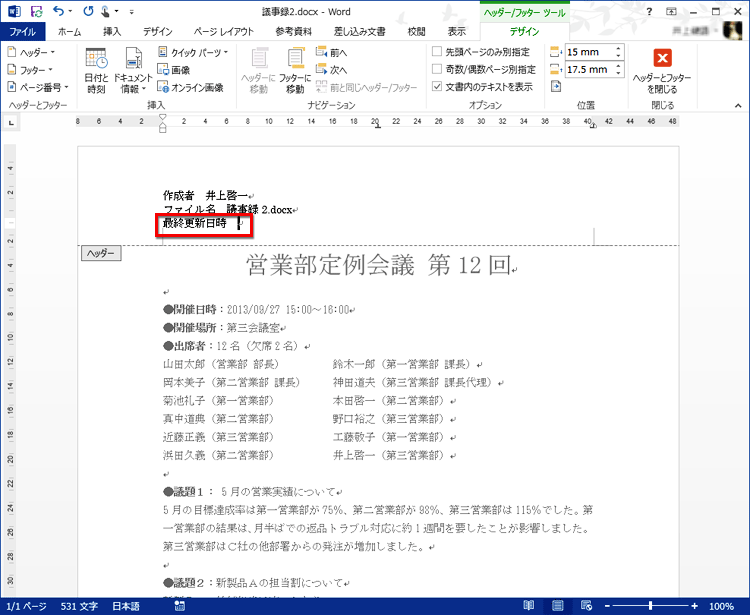Screen dimensions: 750x615
Task: Click the ribbon display options icon
Action: (x=671, y=11)
